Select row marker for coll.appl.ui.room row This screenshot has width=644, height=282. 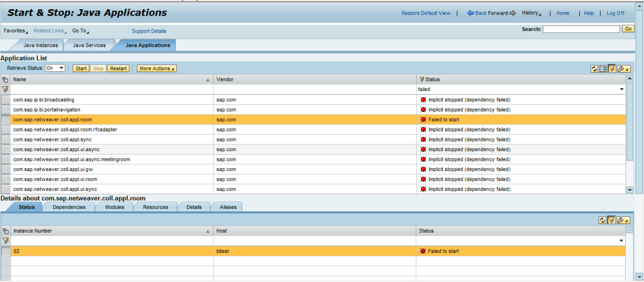coord(5,179)
